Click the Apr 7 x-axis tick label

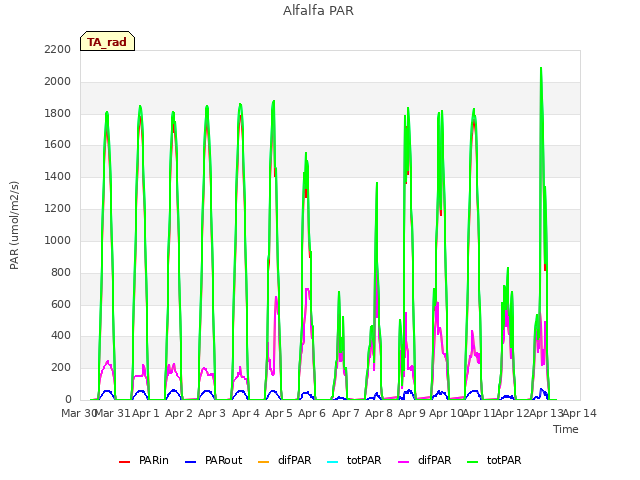[x=346, y=413]
